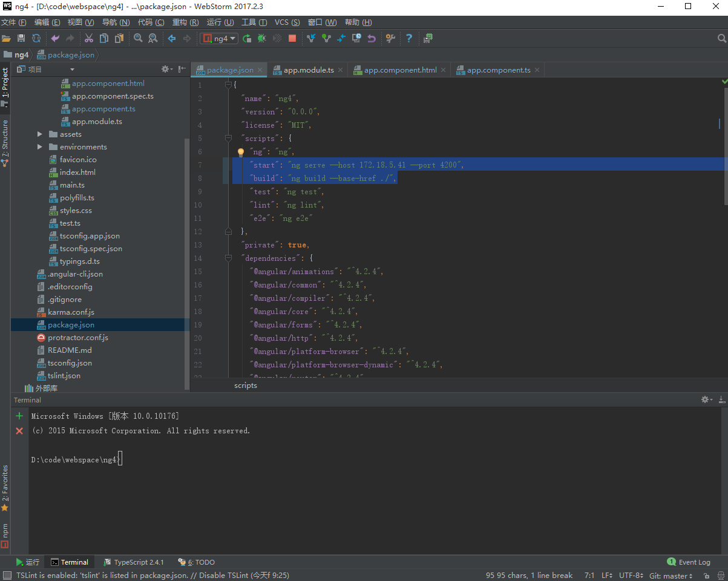The height and width of the screenshot is (581, 728).
Task: Start debugging with the green bug icon
Action: (262, 38)
